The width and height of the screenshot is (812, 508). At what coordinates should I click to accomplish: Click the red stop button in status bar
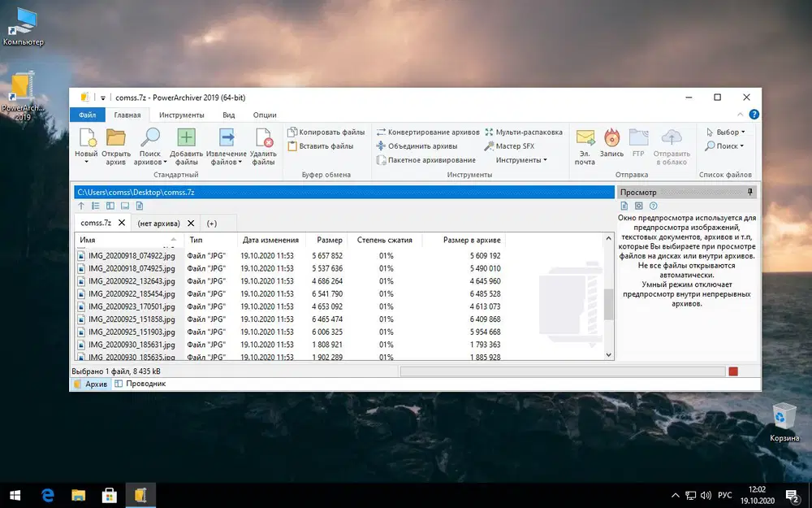point(733,371)
